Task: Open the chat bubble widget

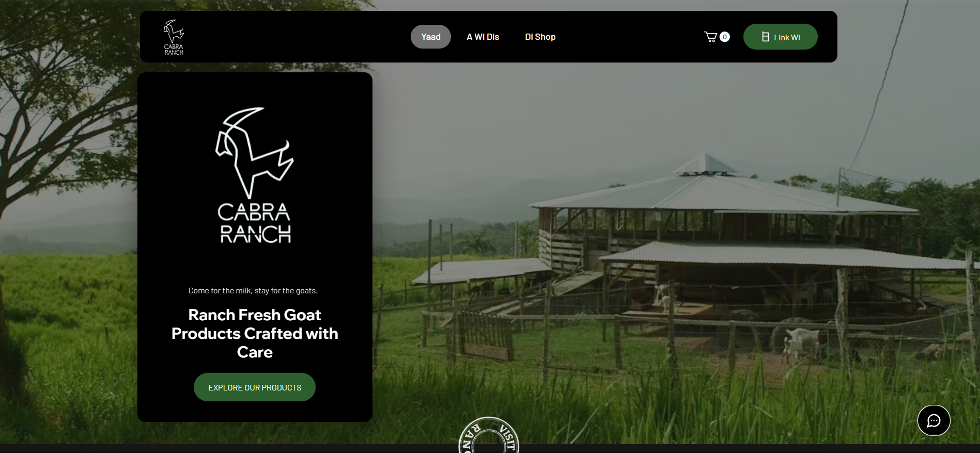Action: coord(934,420)
